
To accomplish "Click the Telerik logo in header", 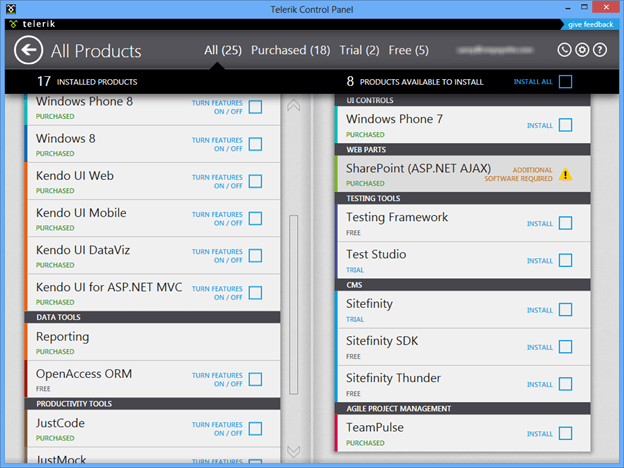I will 33,24.
